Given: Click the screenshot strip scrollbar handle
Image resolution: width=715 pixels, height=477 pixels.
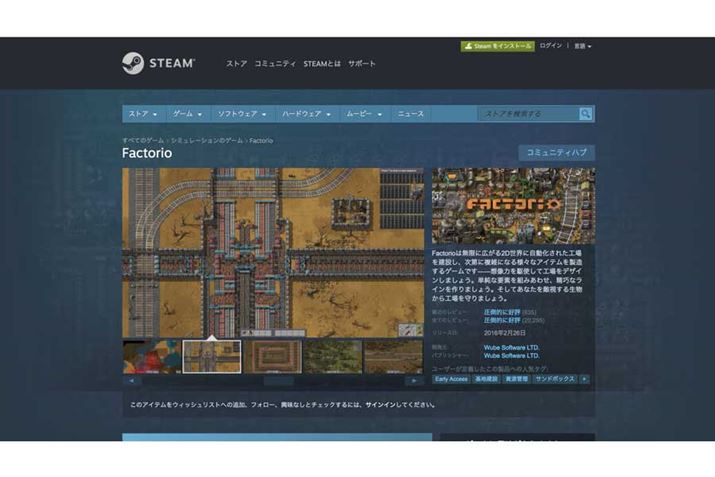Looking at the screenshot, I should (279, 381).
